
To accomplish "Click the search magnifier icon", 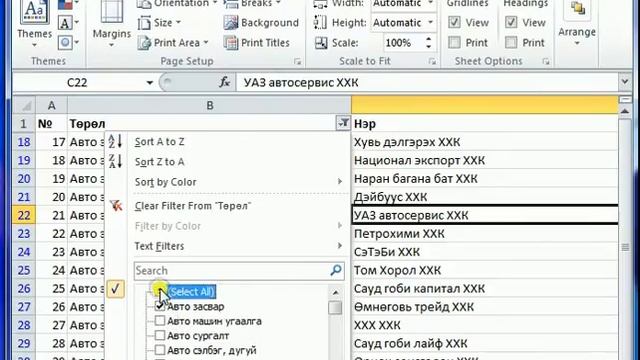I will coord(336,270).
